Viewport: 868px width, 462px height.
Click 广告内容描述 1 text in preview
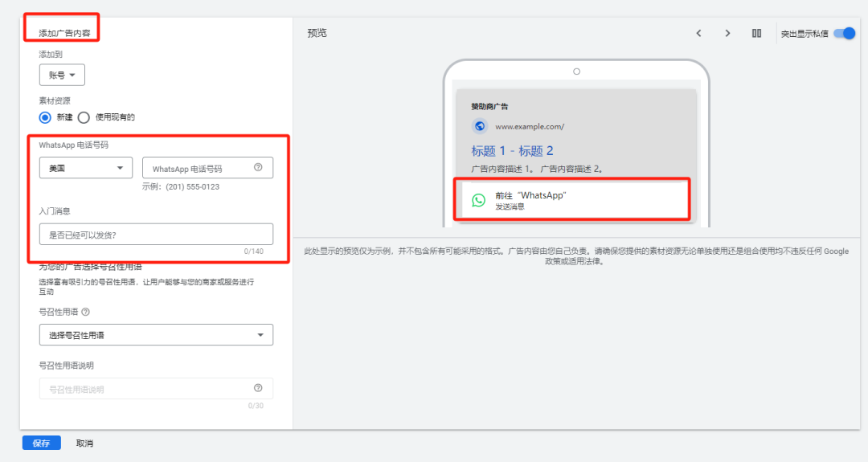click(x=504, y=169)
